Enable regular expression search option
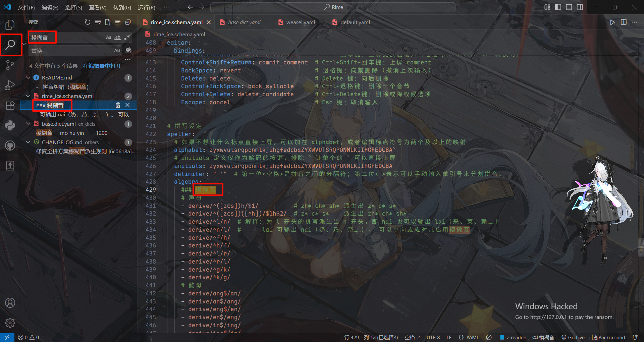Screen dimensions: 644x342 (127, 37)
